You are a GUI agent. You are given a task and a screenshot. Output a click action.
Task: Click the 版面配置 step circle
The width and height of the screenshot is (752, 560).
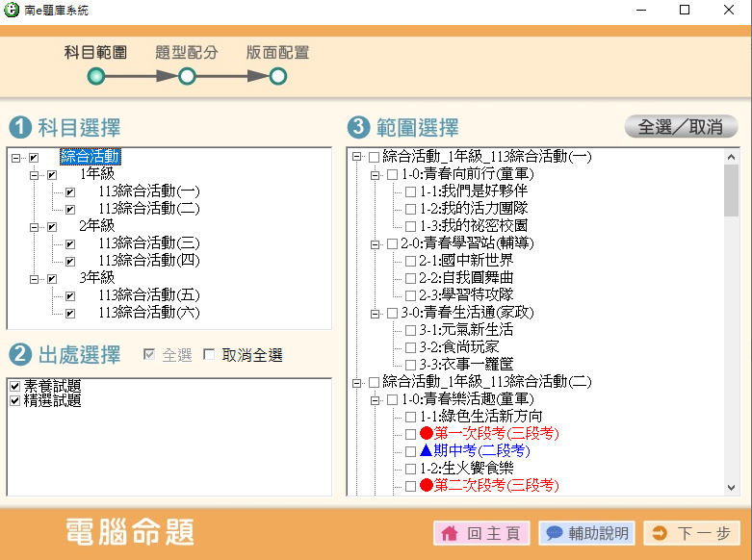coord(277,76)
